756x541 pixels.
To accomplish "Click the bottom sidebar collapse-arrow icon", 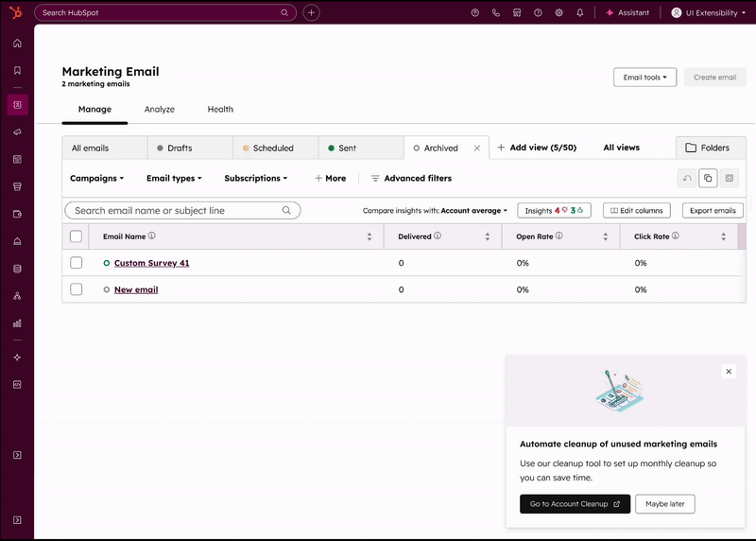I will coord(17,520).
